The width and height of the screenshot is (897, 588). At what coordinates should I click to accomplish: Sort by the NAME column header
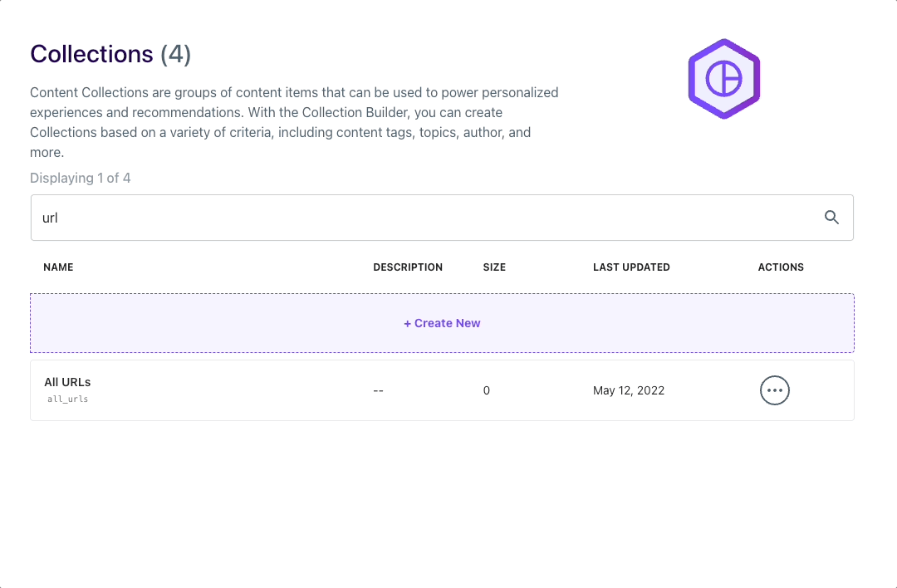(58, 267)
